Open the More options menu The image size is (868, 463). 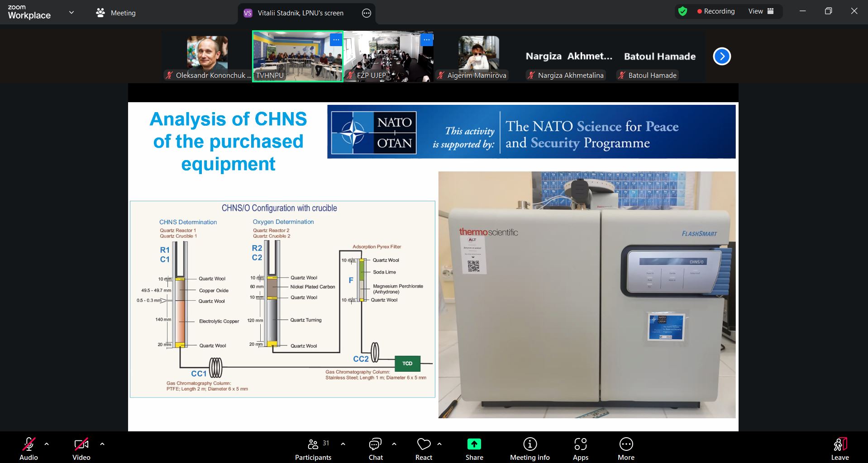point(626,449)
